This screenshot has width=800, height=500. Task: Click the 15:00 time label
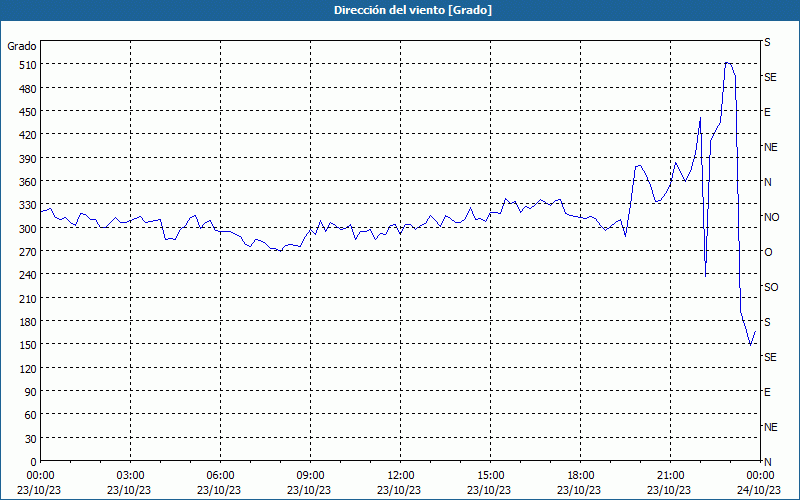coord(490,476)
